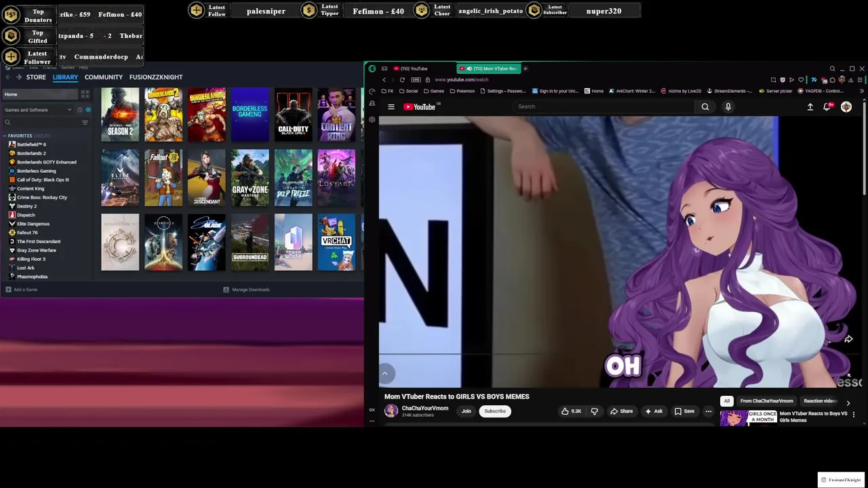The width and height of the screenshot is (868, 488).
Task: Open FUSIONZZKNIGHT profile tab in Steam
Action: pos(156,77)
